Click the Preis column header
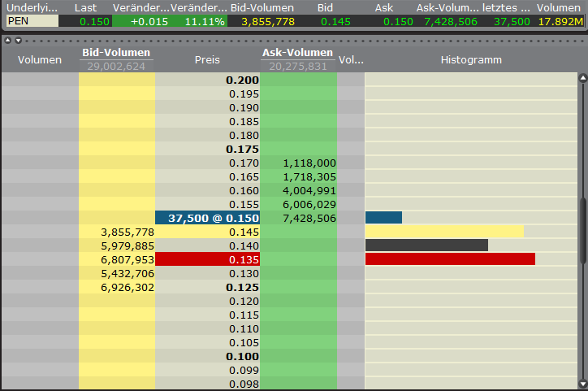Viewport: 588px width, 391px height. [x=207, y=59]
